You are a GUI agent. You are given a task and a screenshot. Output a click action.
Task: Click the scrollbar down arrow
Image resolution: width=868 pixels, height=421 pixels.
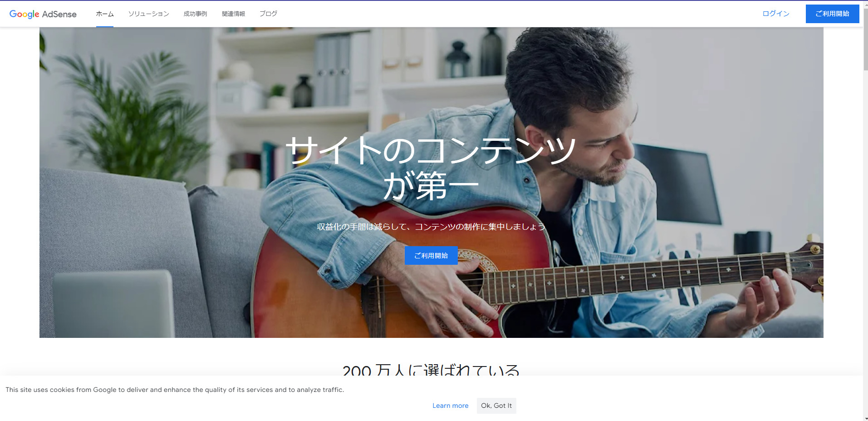click(866, 418)
